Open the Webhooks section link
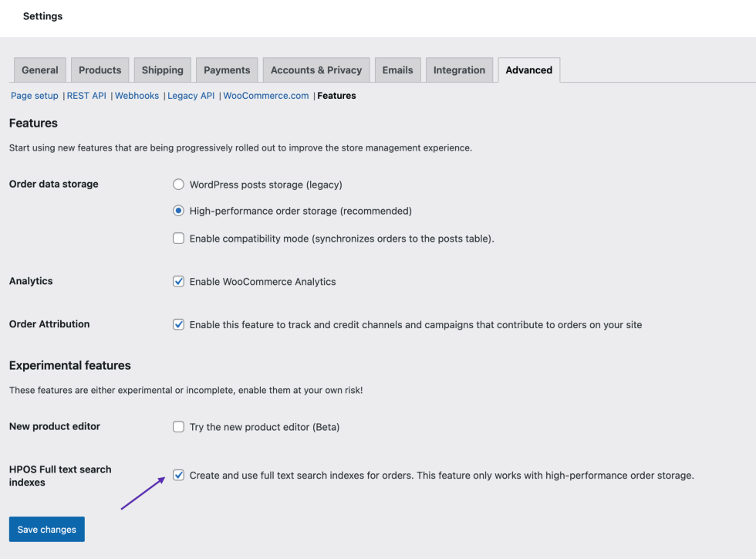Image resolution: width=756 pixels, height=559 pixels. pyautogui.click(x=137, y=96)
